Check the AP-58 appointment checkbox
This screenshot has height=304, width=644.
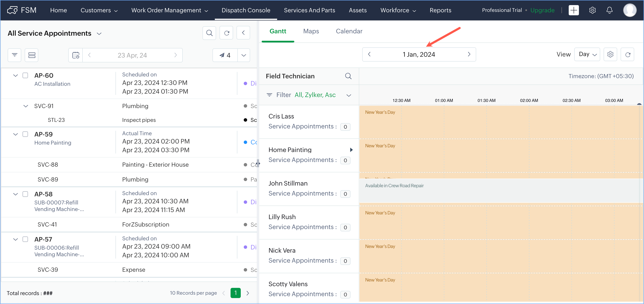[x=25, y=194]
